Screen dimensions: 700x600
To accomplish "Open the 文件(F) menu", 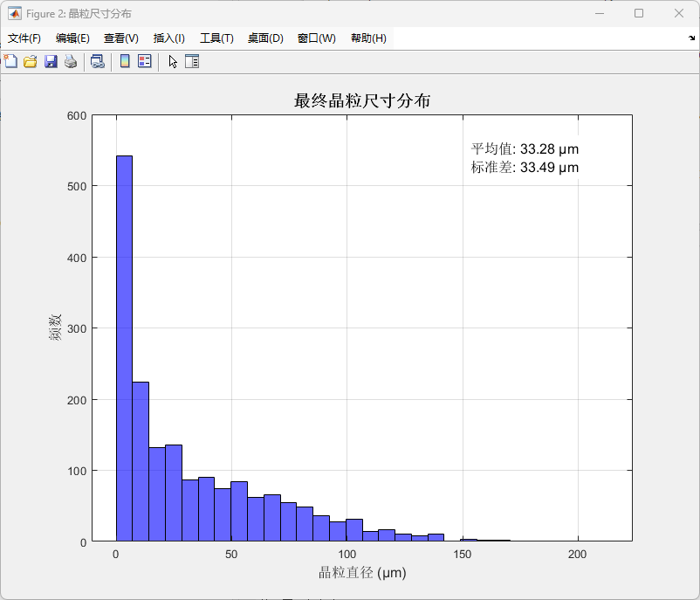I will click(24, 38).
